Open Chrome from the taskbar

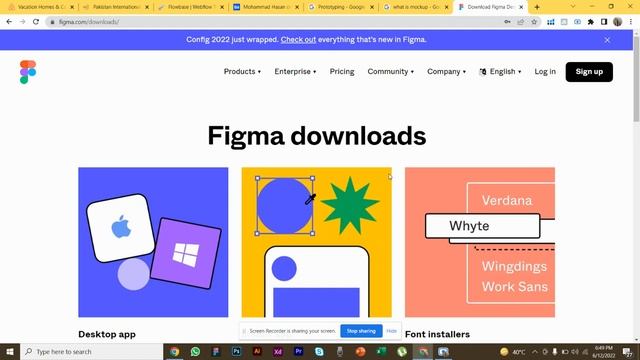pos(174,351)
